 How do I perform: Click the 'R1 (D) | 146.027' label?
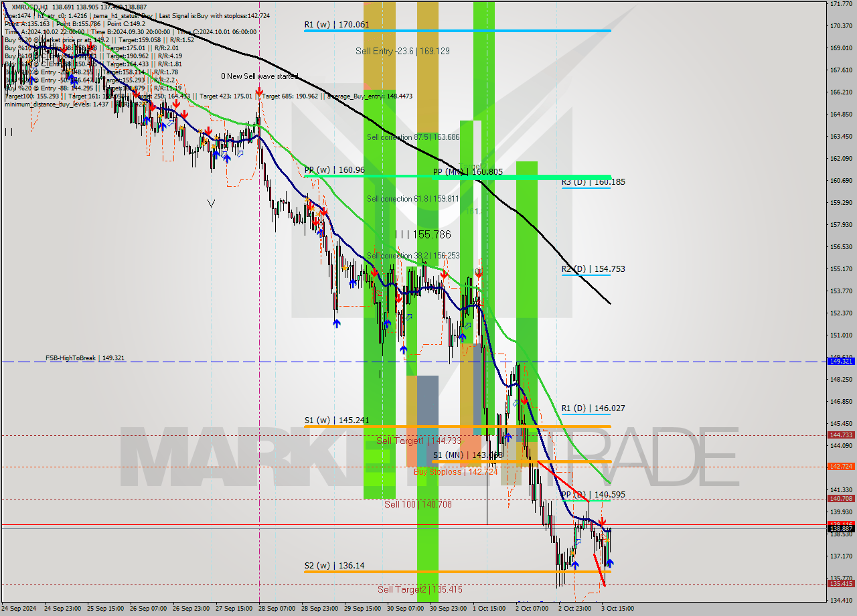[x=593, y=408]
